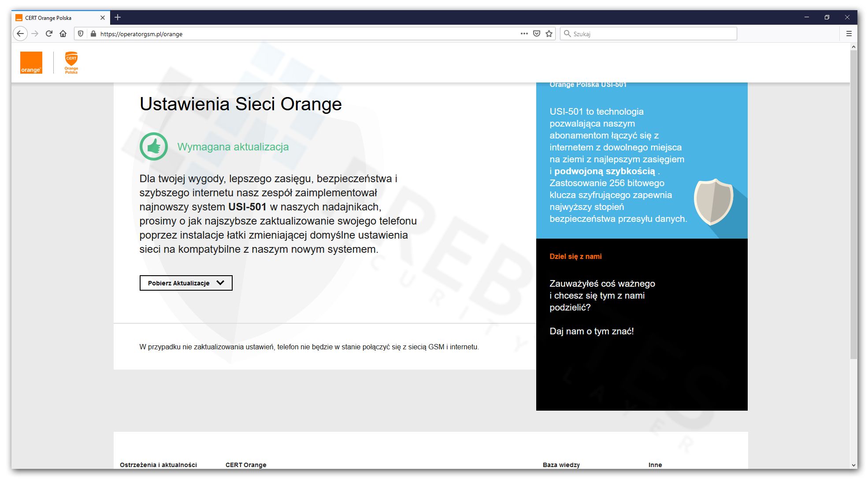Click the scrollbar down arrow
Viewport: 868px width, 479px height.
pyautogui.click(x=854, y=465)
